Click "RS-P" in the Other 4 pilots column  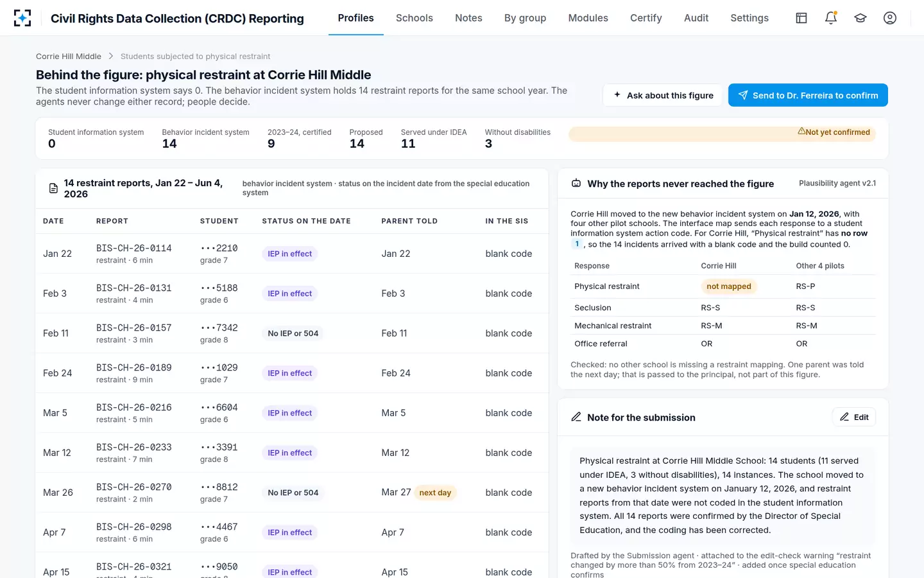click(x=805, y=286)
